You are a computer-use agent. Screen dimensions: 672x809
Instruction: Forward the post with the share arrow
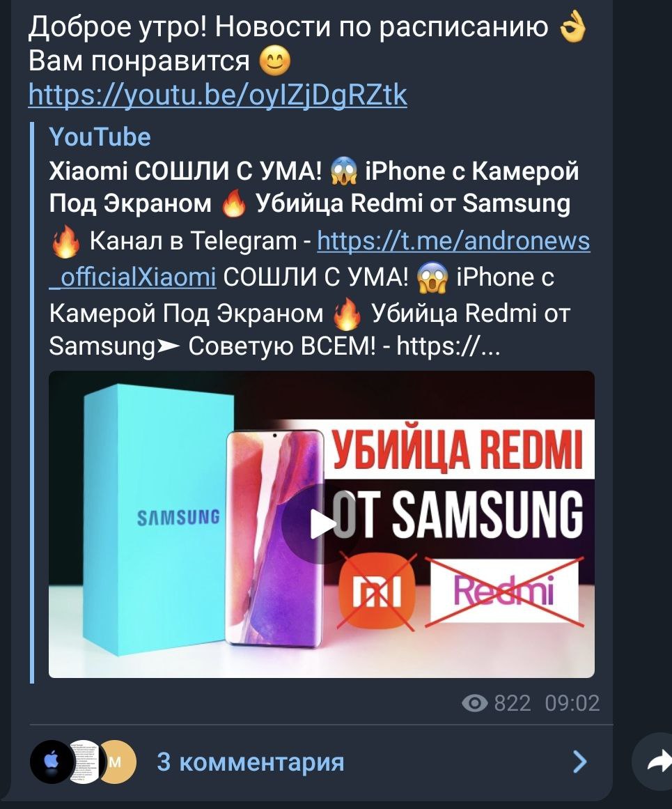657,762
